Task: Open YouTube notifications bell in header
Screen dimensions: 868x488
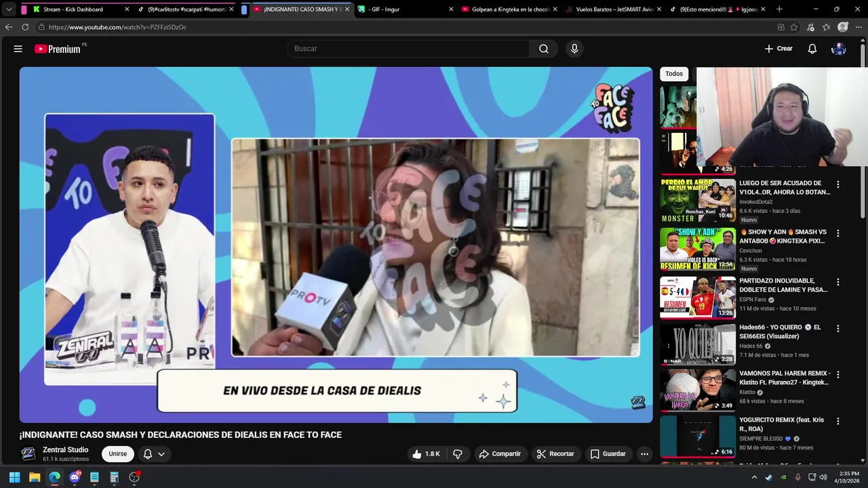Action: (x=812, y=49)
